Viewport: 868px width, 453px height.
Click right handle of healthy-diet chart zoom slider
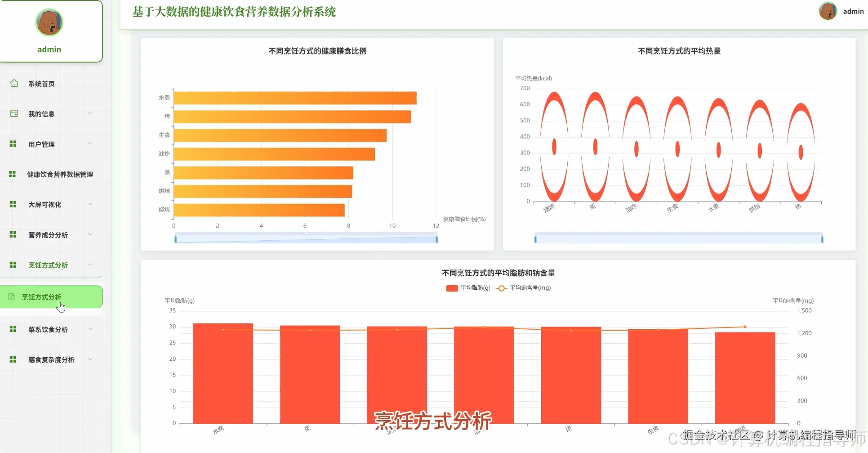pyautogui.click(x=436, y=239)
